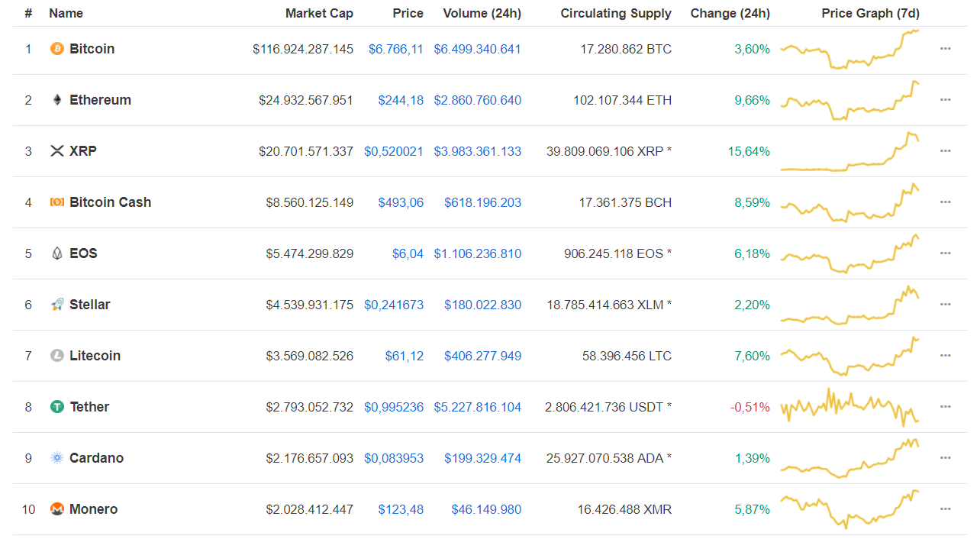Open more options menu for Cardano row
This screenshot has height=539, width=980.
tap(946, 458)
